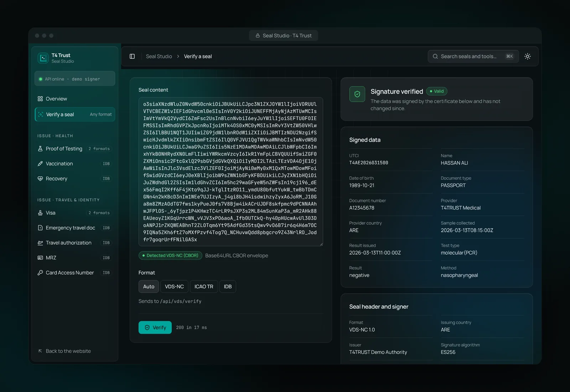Select ICAO TR format option
Screen dimensions: 570x392
click(x=204, y=287)
